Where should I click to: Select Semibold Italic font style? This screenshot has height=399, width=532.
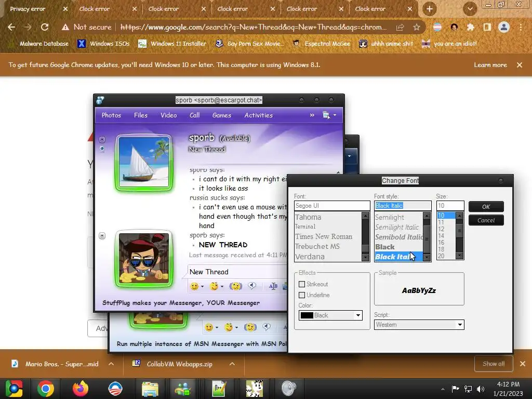pos(399,237)
